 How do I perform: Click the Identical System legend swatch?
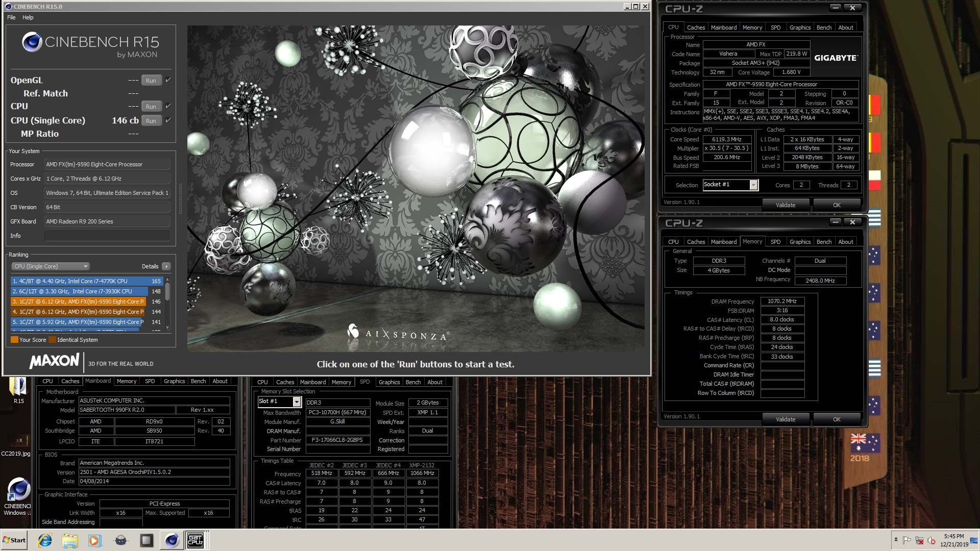click(x=52, y=340)
